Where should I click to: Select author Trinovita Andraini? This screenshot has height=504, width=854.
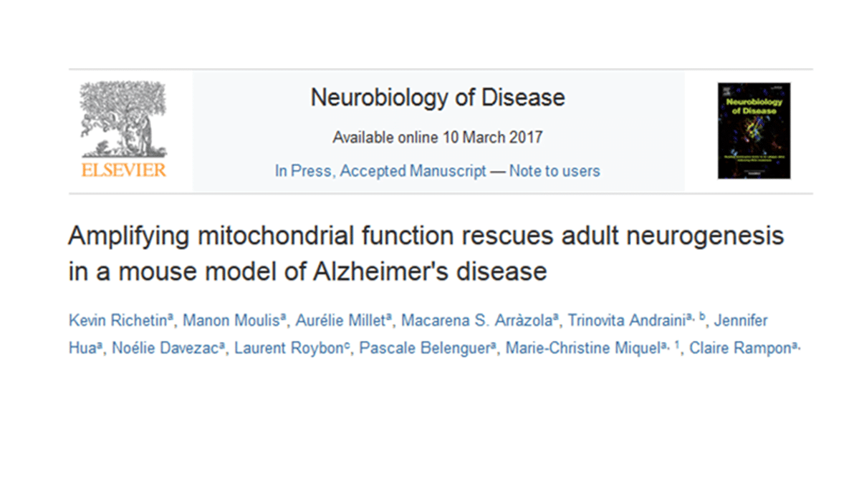click(x=620, y=320)
